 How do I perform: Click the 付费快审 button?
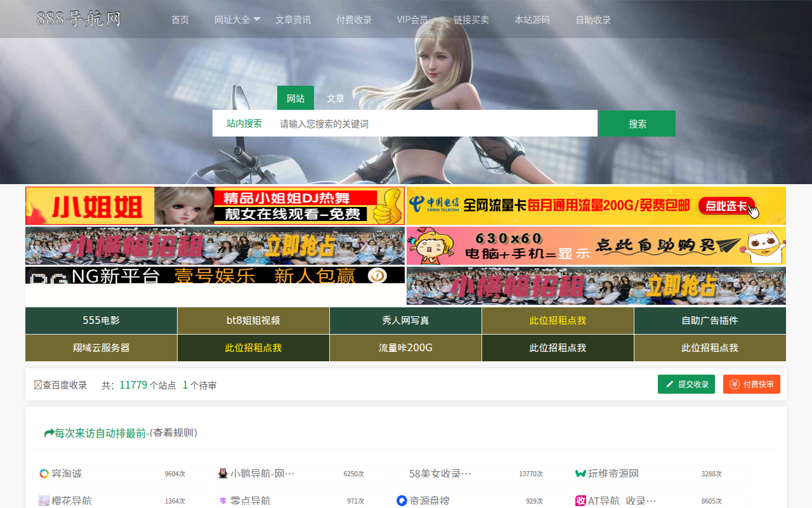pyautogui.click(x=752, y=384)
